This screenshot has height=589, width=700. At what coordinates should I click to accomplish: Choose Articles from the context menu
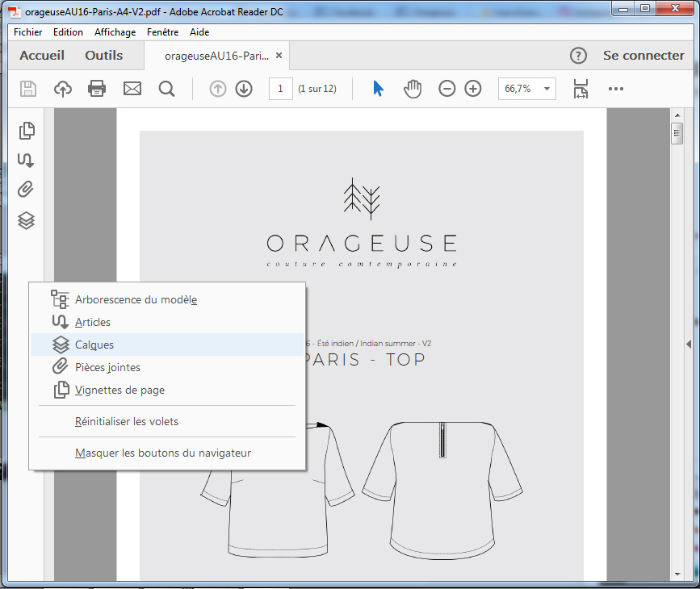click(x=167, y=322)
